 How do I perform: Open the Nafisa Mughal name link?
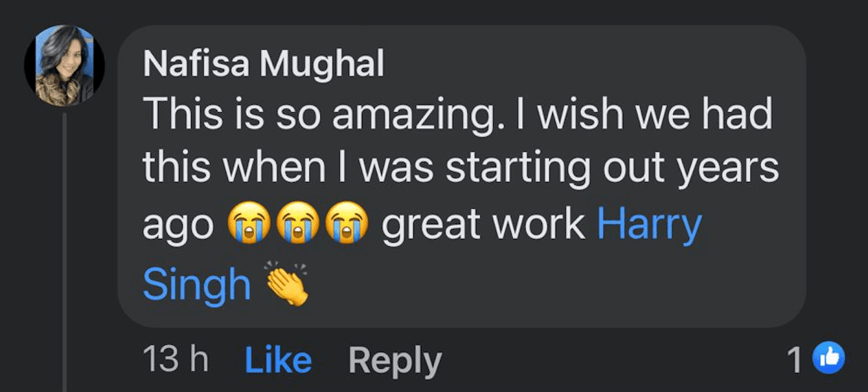click(x=263, y=64)
